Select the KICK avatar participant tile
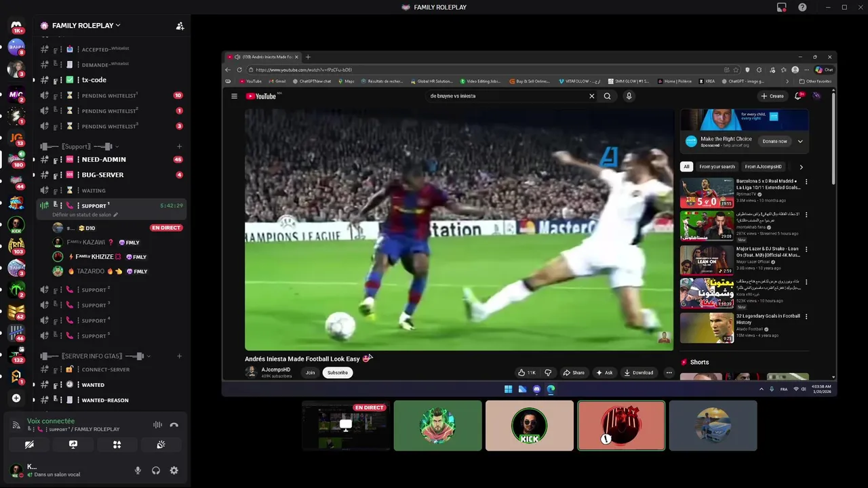868x488 pixels. pos(529,426)
